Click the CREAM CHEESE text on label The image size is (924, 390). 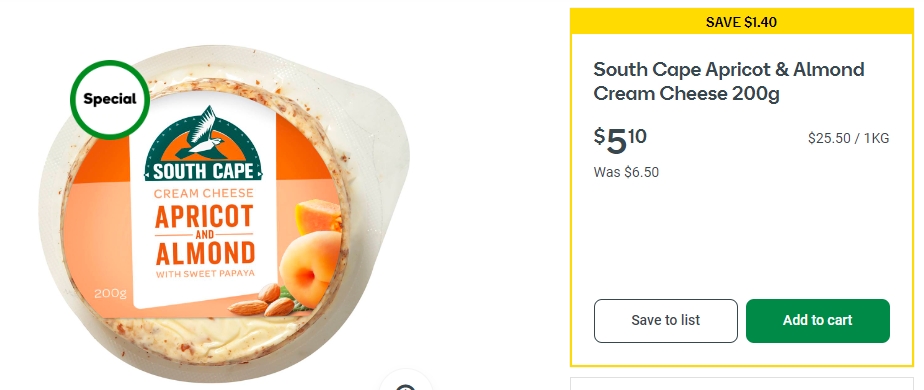point(204,193)
